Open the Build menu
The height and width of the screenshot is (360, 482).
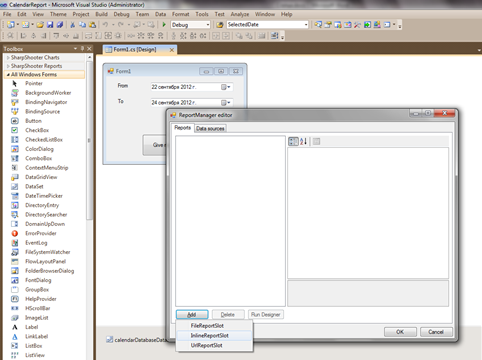101,14
